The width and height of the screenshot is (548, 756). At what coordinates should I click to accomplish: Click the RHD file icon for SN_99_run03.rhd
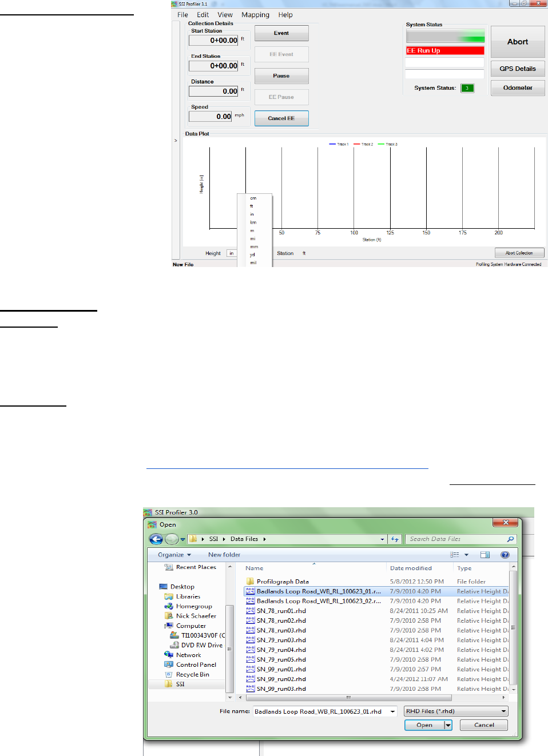(x=250, y=689)
